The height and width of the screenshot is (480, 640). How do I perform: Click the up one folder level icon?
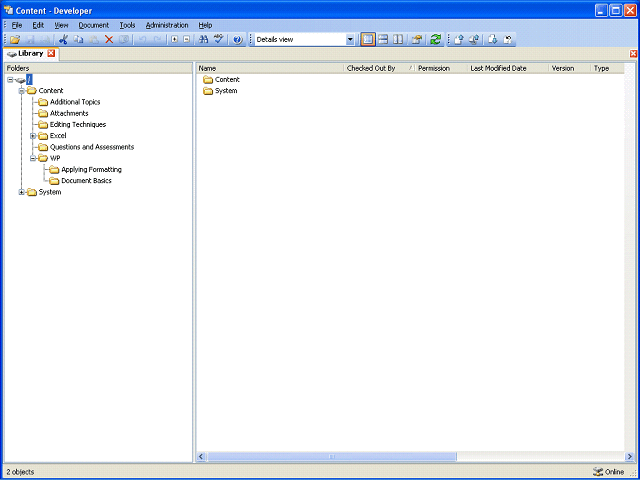click(x=416, y=40)
